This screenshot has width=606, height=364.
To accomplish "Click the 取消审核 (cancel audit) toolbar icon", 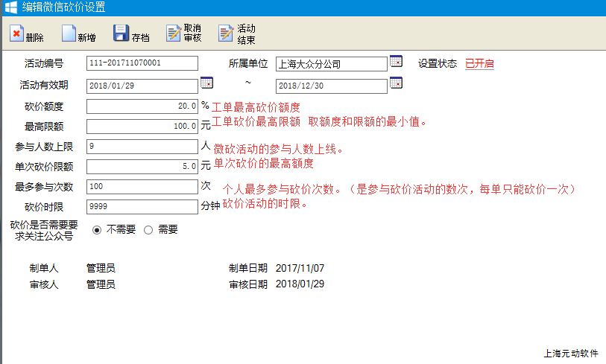I will (174, 33).
